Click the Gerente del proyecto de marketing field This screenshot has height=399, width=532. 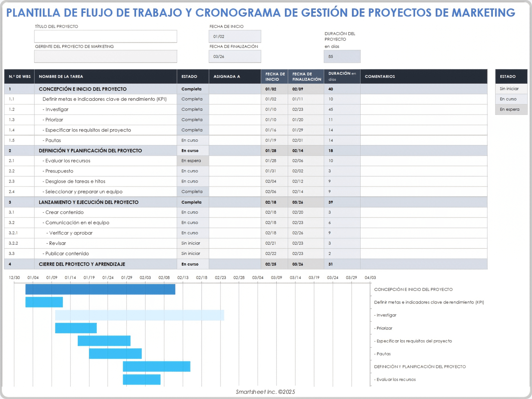(106, 56)
